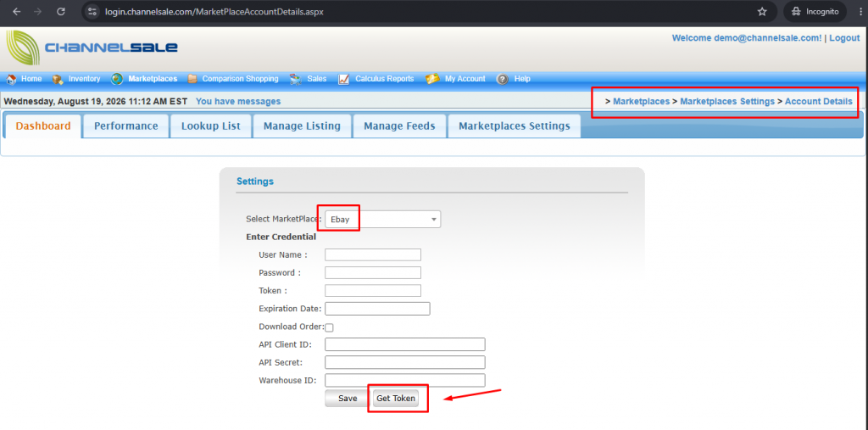This screenshot has width=868, height=430.
Task: Open Comparison Shopping menu item
Action: click(240, 79)
